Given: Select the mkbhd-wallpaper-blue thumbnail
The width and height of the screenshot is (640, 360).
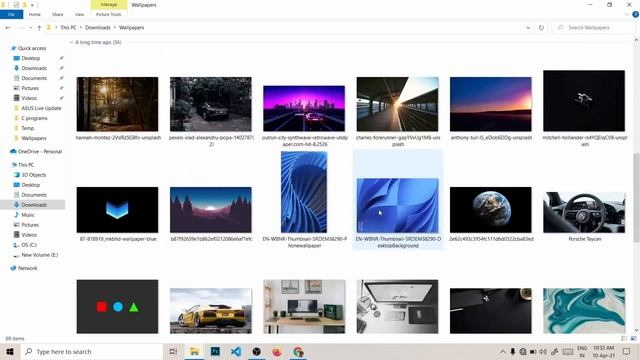Looking at the screenshot, I should 117,210.
